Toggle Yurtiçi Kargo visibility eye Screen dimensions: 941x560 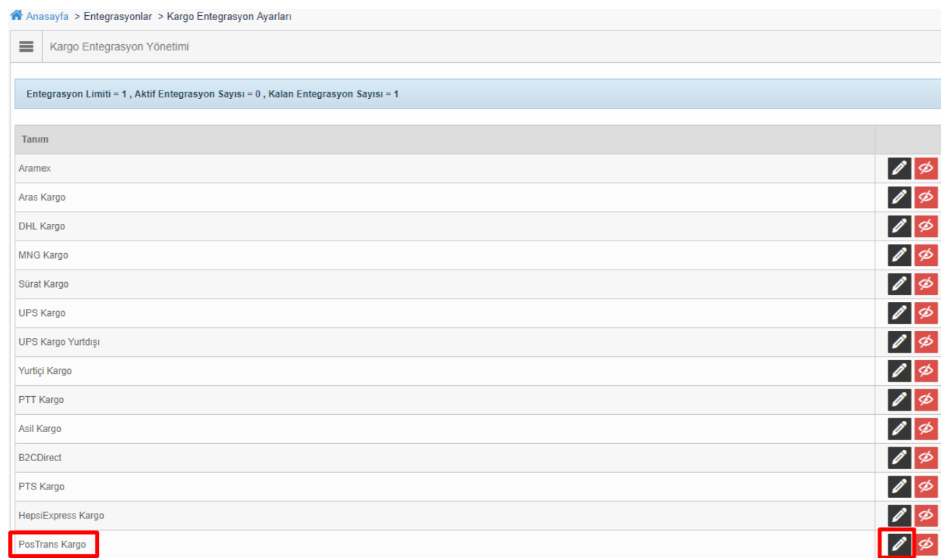pos(926,371)
